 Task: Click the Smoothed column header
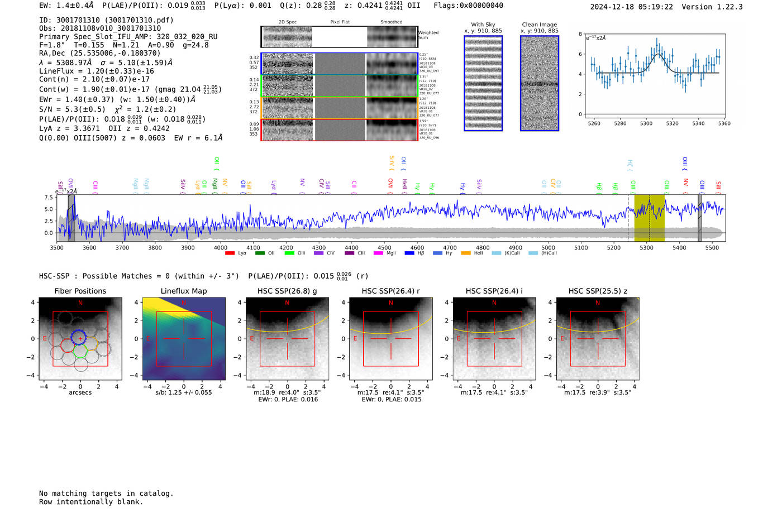point(392,22)
